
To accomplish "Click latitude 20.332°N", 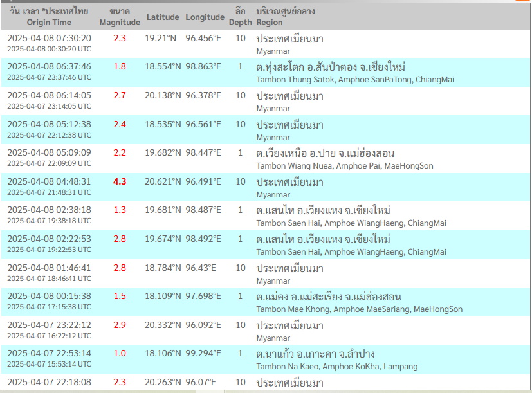I will tap(163, 325).
